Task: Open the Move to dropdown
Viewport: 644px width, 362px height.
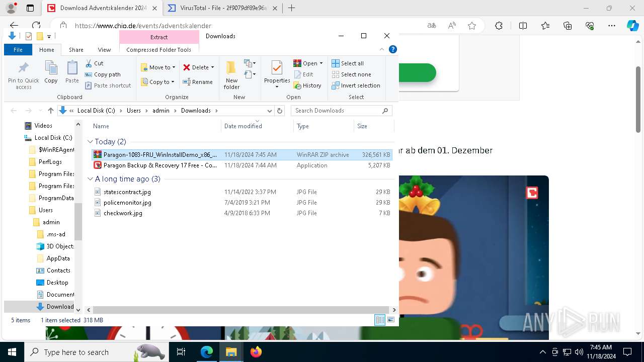Action: coord(158,67)
